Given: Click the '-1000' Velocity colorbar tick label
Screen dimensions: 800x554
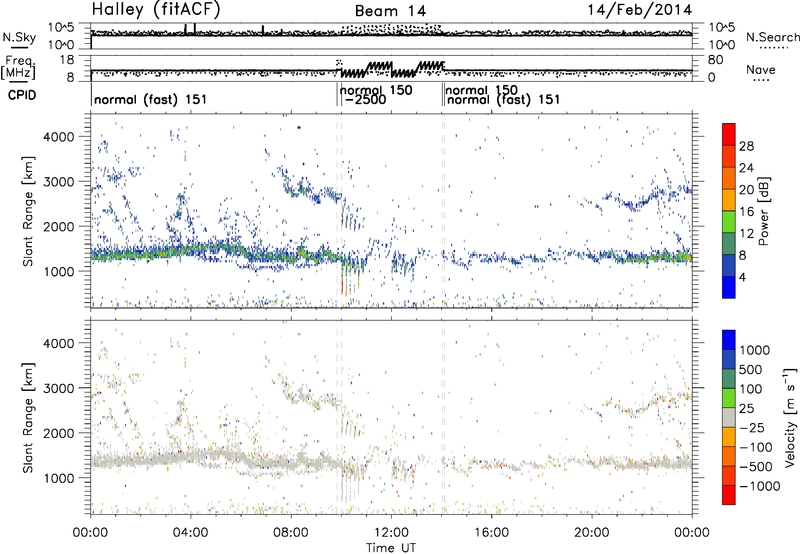Looking at the screenshot, I should click(760, 486).
